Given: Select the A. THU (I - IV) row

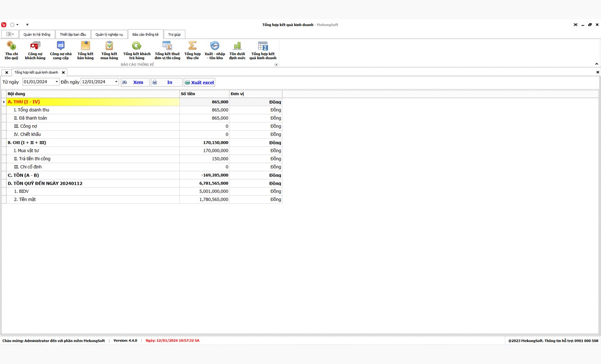Looking at the screenshot, I should coord(93,102).
